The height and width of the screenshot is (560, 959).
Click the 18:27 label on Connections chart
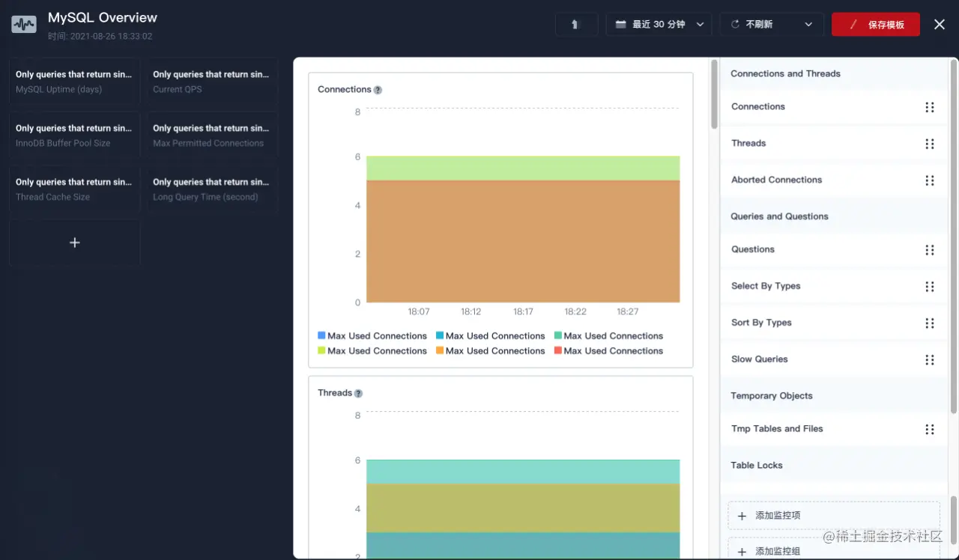tap(627, 311)
